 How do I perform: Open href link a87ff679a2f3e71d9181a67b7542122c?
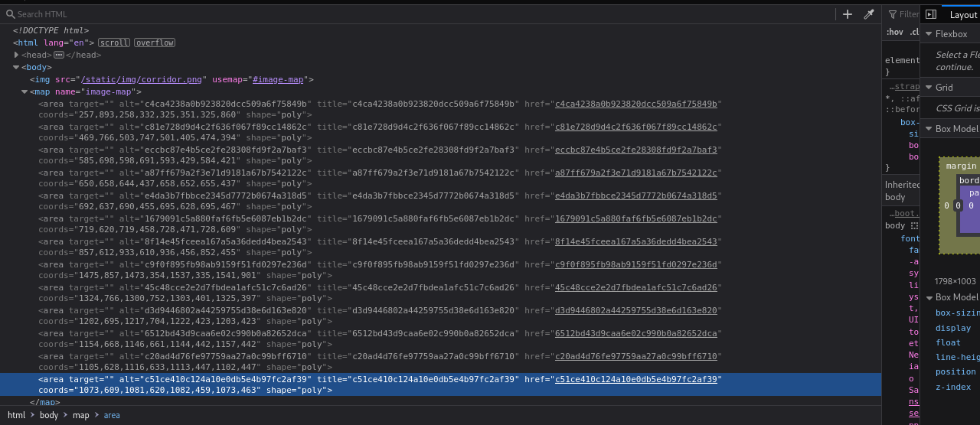point(636,173)
